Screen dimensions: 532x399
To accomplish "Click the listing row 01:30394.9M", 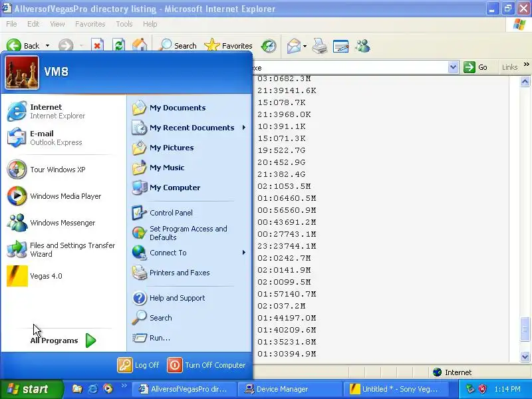I will [287, 354].
